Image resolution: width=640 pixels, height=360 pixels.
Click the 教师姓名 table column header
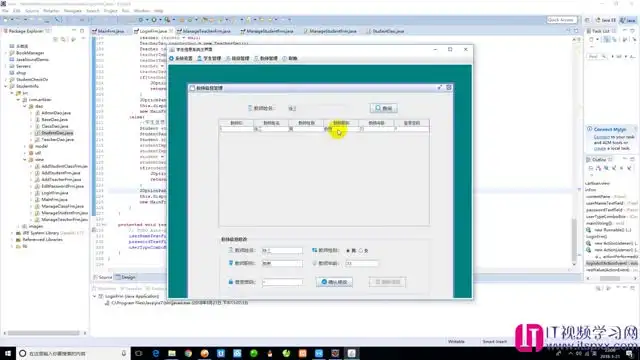271,123
